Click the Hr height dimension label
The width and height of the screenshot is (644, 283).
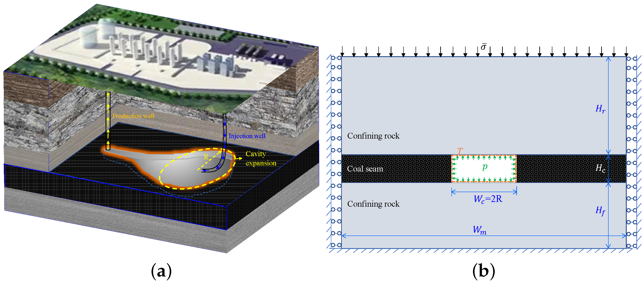(x=600, y=109)
